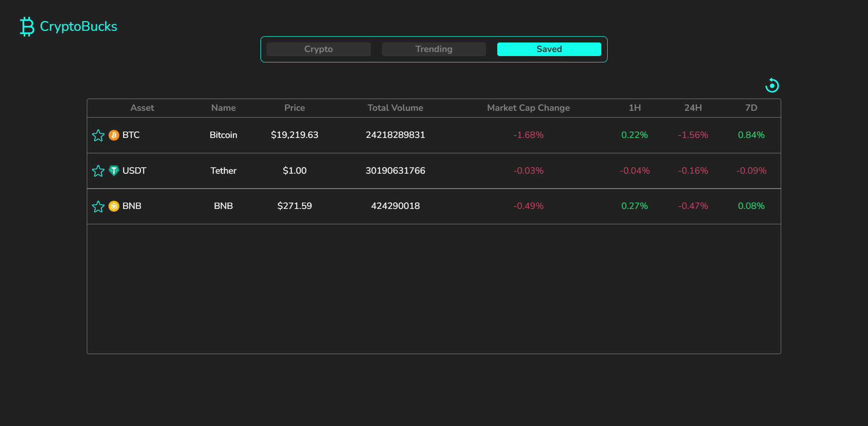868x426 pixels.
Task: Unsave USDT using its star
Action: 98,171
